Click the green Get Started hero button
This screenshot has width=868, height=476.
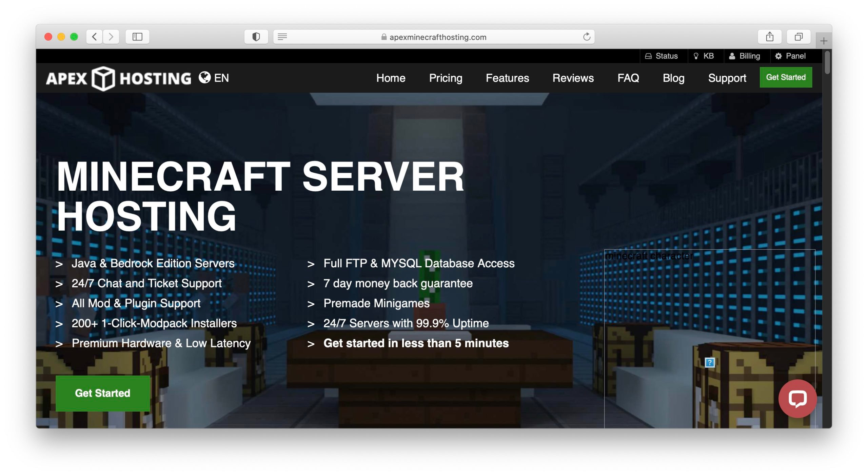pos(102,393)
